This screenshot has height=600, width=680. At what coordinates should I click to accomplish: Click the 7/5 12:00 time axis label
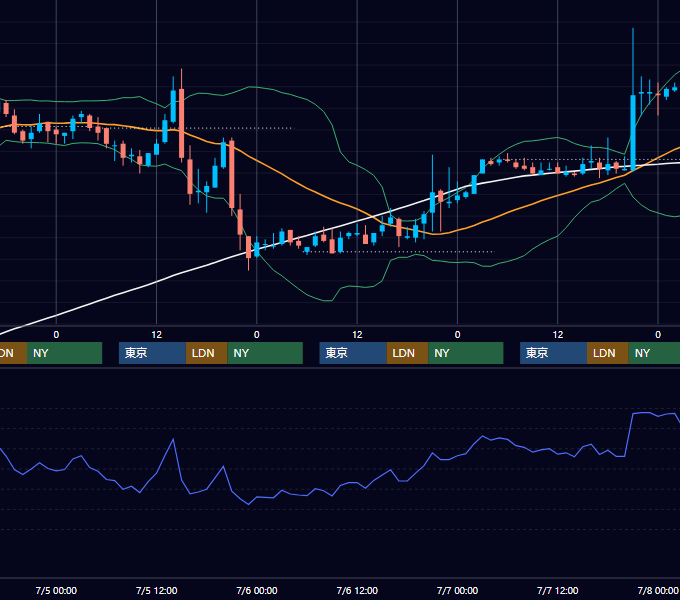pyautogui.click(x=157, y=590)
